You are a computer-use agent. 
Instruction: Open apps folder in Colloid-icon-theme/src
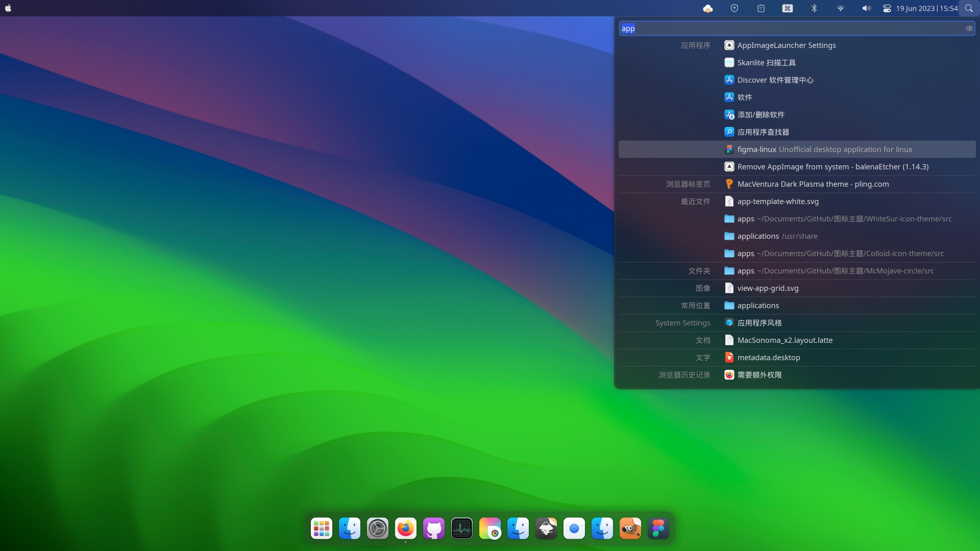[797, 254]
